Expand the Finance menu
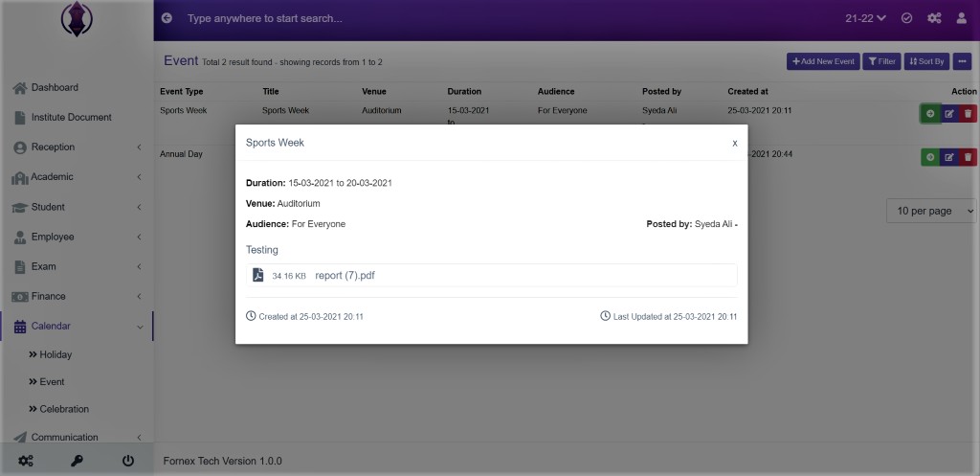The image size is (980, 476). [77, 297]
